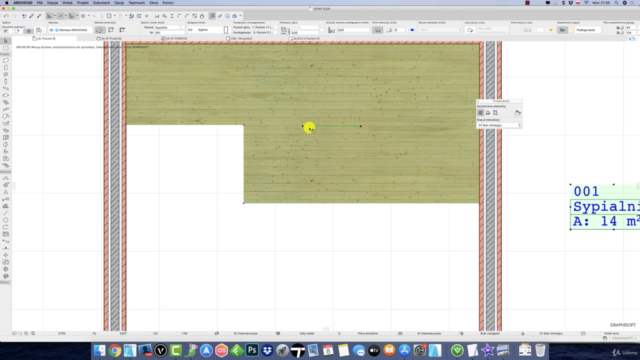Toggle the zone stamp display button
This screenshot has height=360, width=640.
coord(378,30)
